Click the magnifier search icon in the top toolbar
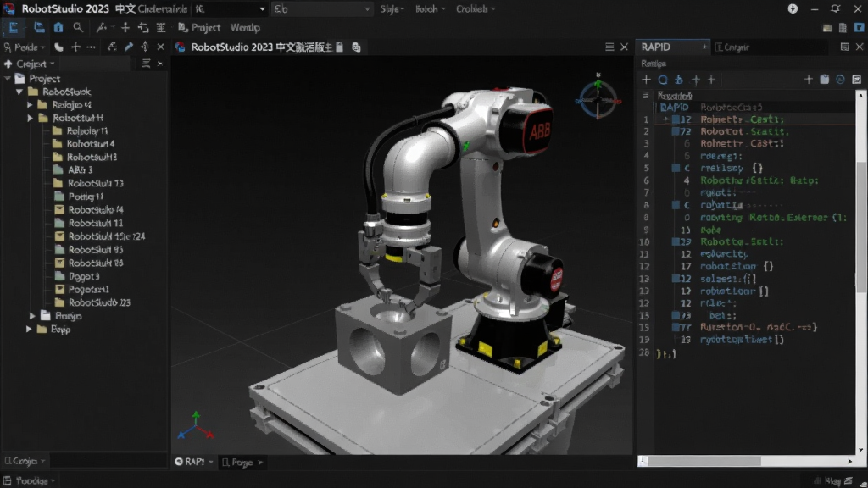 78,27
